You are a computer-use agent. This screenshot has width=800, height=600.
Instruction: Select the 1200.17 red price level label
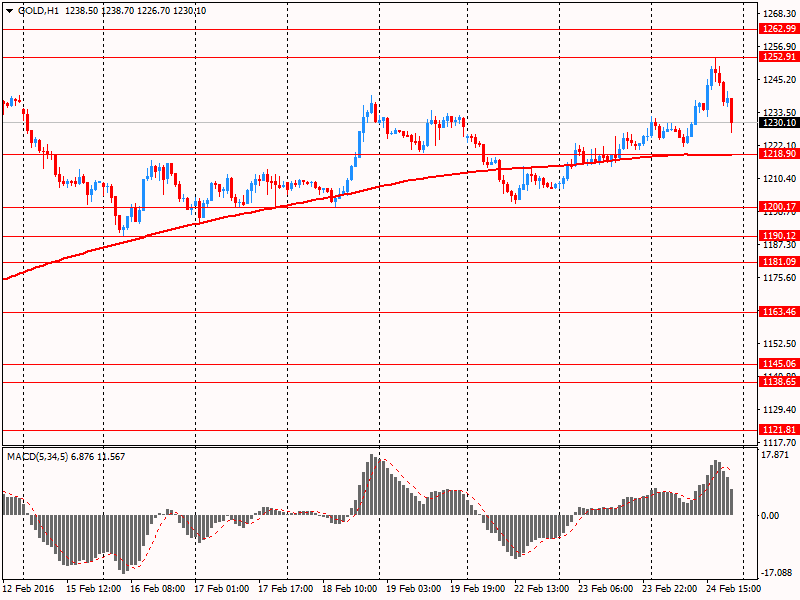(777, 207)
